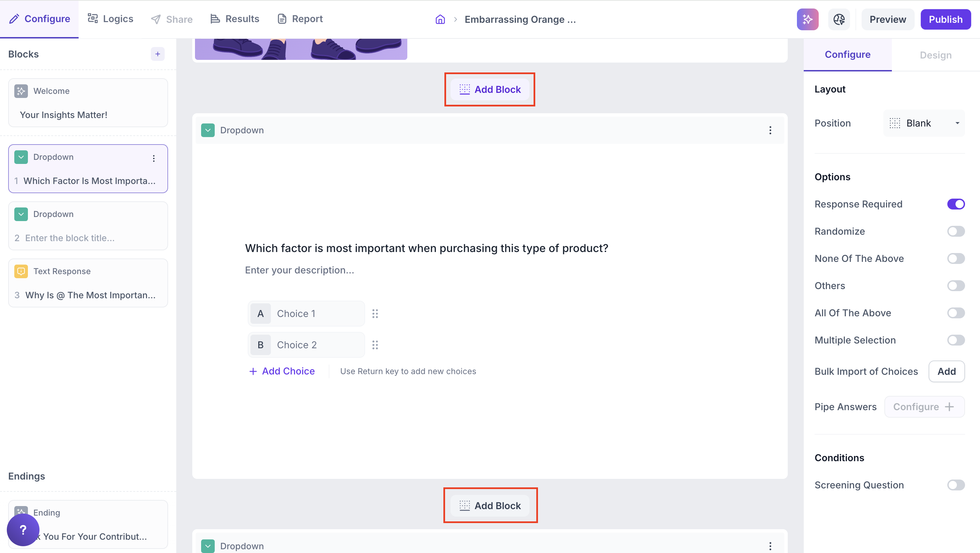Click the Add Choice link

tap(282, 371)
